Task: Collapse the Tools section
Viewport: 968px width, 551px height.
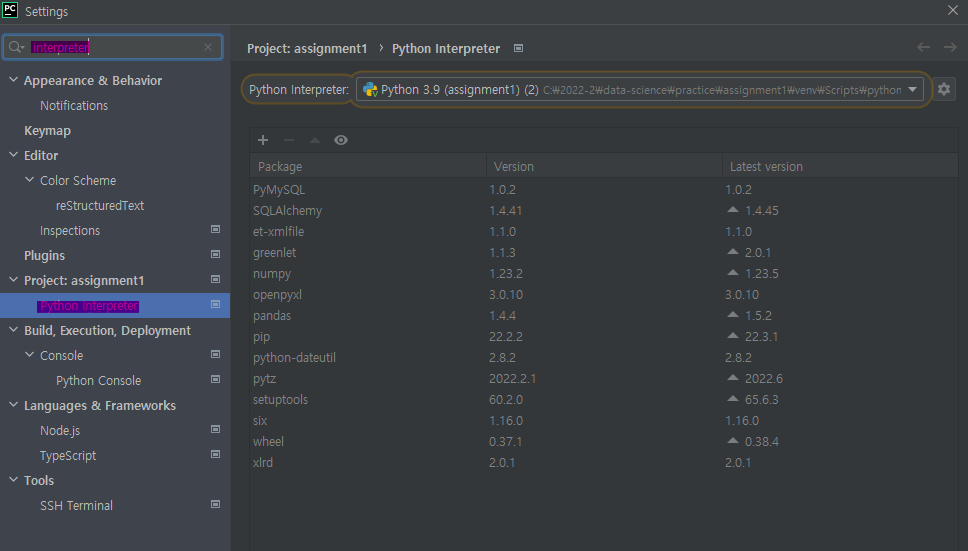Action: tap(14, 479)
